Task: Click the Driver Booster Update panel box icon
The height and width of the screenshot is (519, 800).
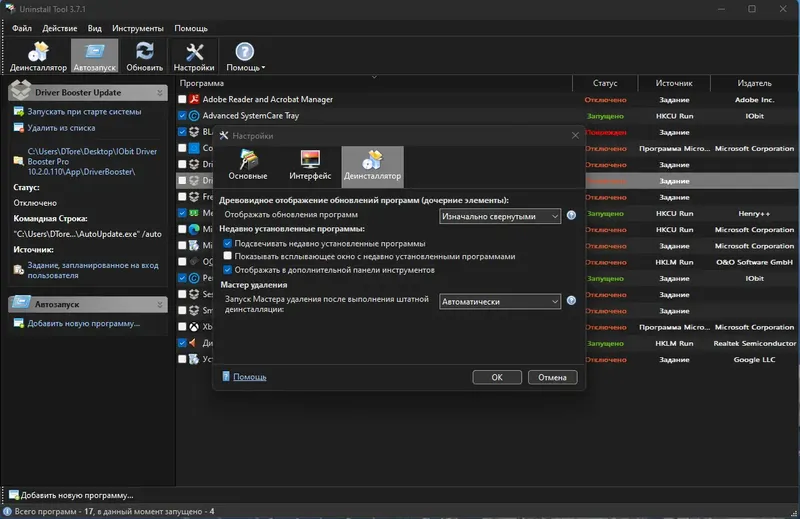Action: click(x=21, y=90)
